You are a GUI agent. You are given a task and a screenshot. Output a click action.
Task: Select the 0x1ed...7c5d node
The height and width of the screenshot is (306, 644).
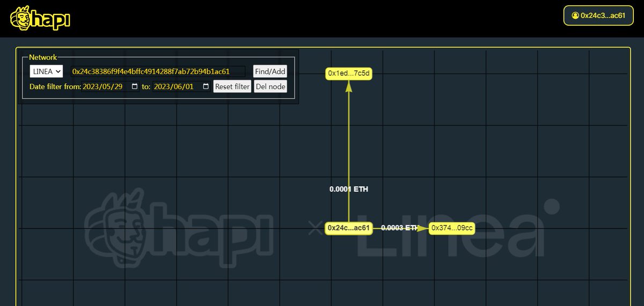coord(349,74)
